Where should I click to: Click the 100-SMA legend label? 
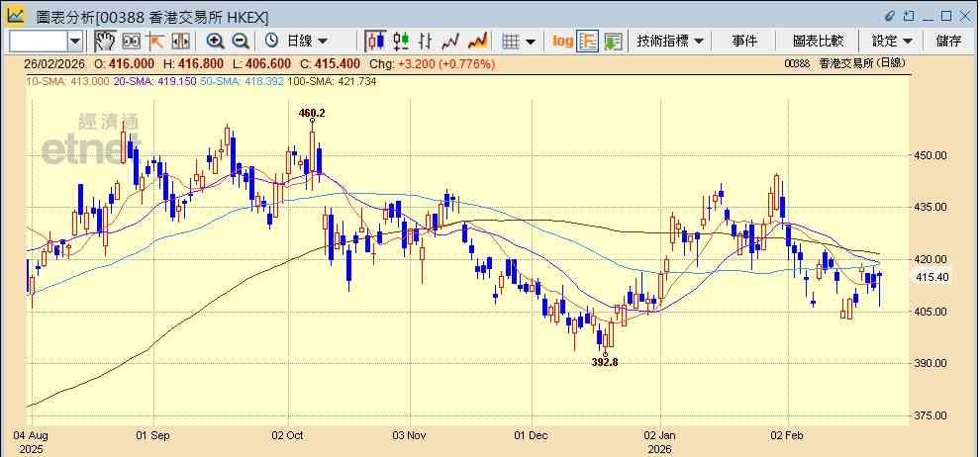click(332, 81)
